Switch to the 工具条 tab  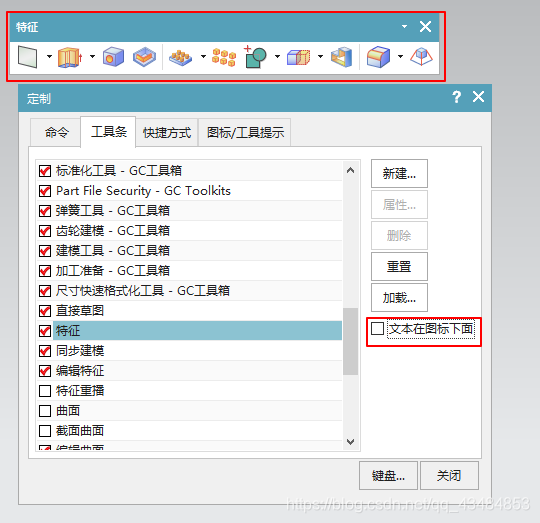(x=108, y=132)
